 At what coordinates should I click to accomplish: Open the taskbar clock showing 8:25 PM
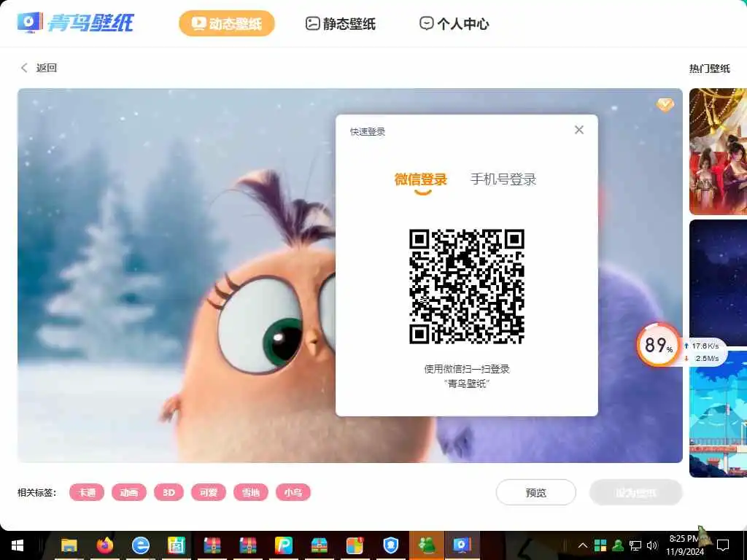[684, 545]
